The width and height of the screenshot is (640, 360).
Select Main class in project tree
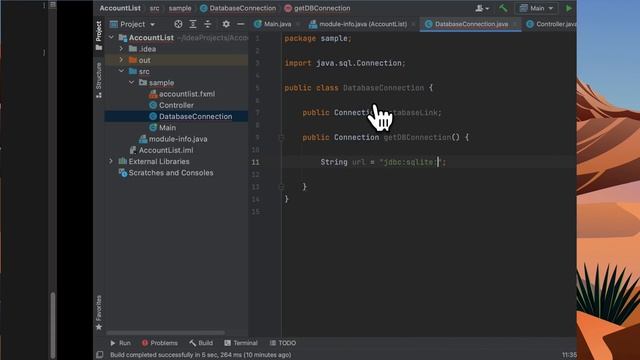tap(162, 127)
